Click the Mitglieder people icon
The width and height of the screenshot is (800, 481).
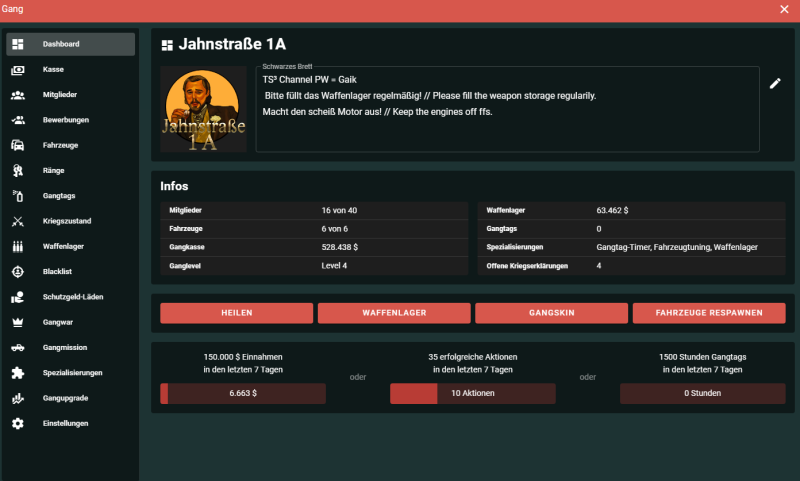click(18, 95)
